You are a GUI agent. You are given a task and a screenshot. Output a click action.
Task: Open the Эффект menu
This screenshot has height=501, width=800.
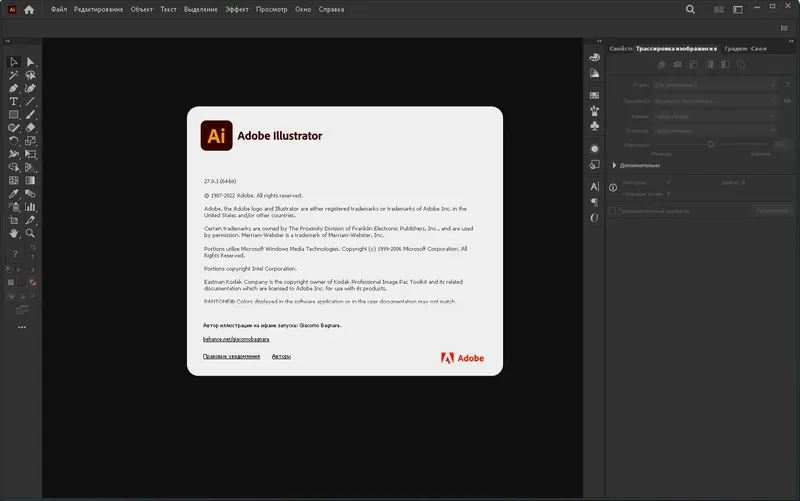click(237, 9)
